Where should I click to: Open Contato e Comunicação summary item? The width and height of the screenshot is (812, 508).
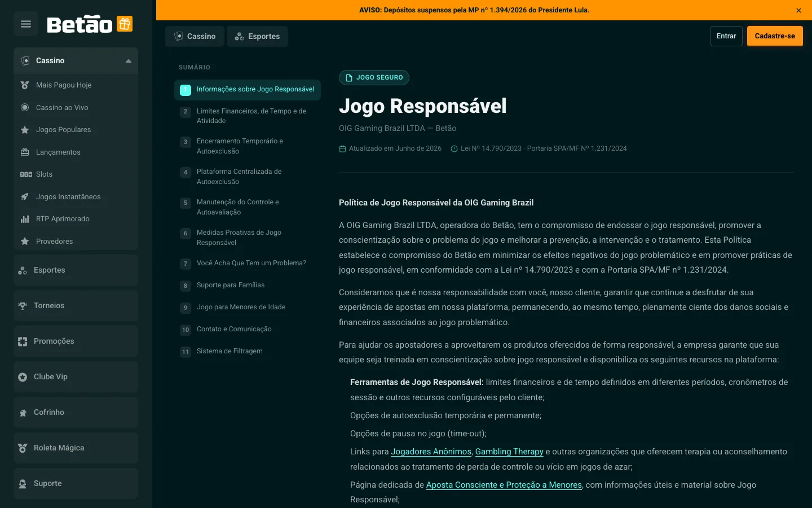[x=247, y=329]
